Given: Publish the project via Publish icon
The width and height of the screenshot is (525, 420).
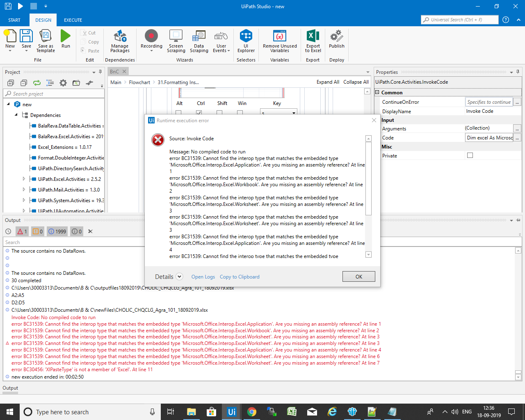Looking at the screenshot, I should pos(337,36).
